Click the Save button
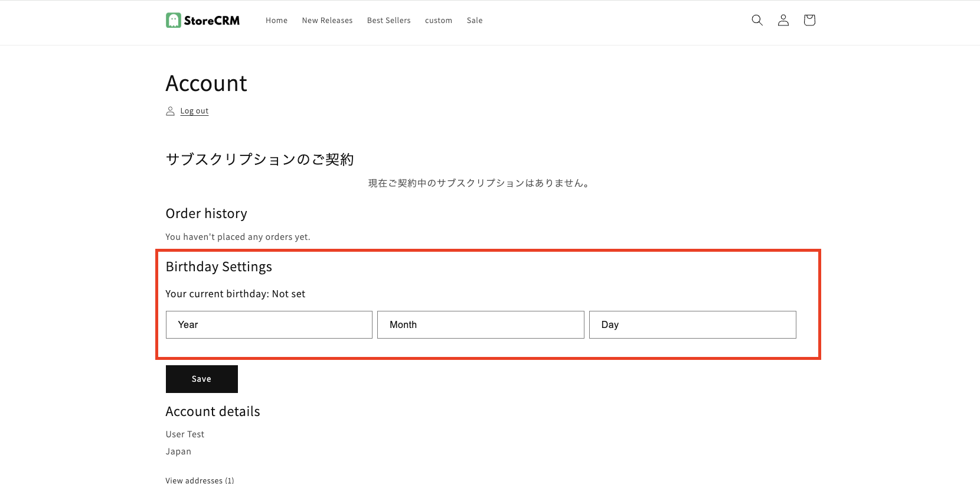The height and width of the screenshot is (484, 980). coord(202,379)
